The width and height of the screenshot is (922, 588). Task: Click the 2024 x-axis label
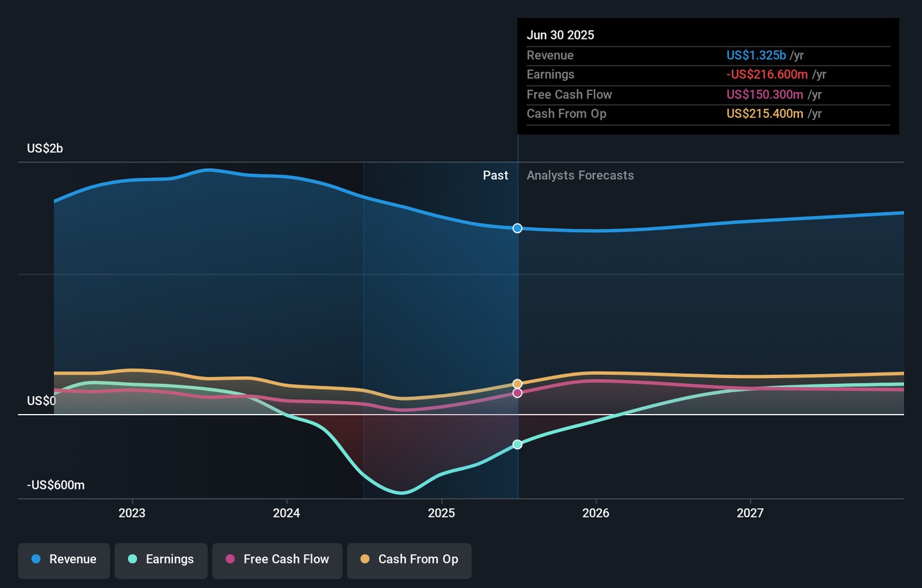286,513
